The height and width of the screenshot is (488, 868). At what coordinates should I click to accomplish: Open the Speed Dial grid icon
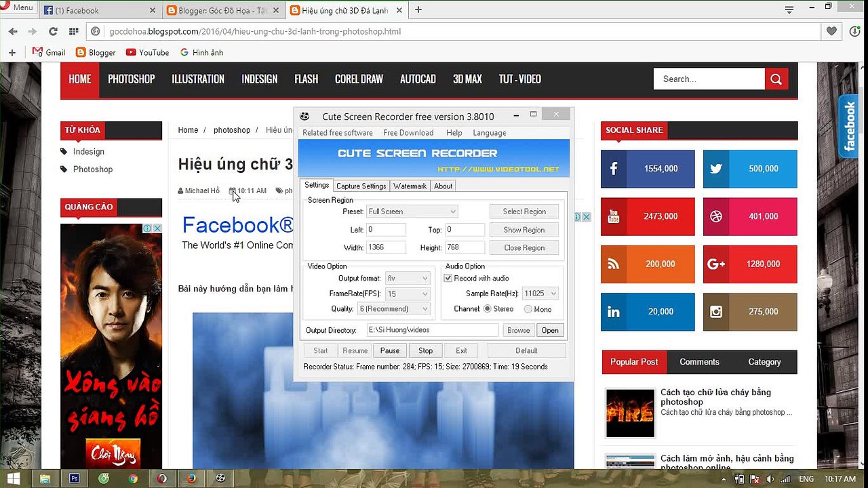(73, 31)
